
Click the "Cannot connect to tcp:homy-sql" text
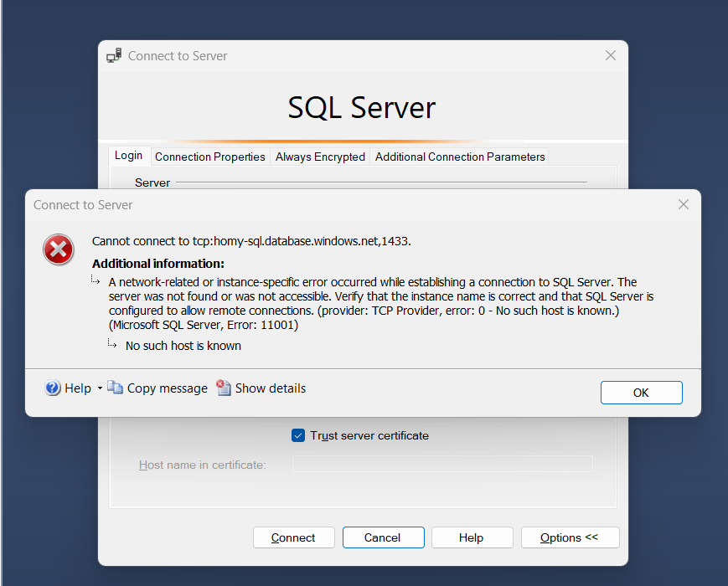tap(251, 241)
